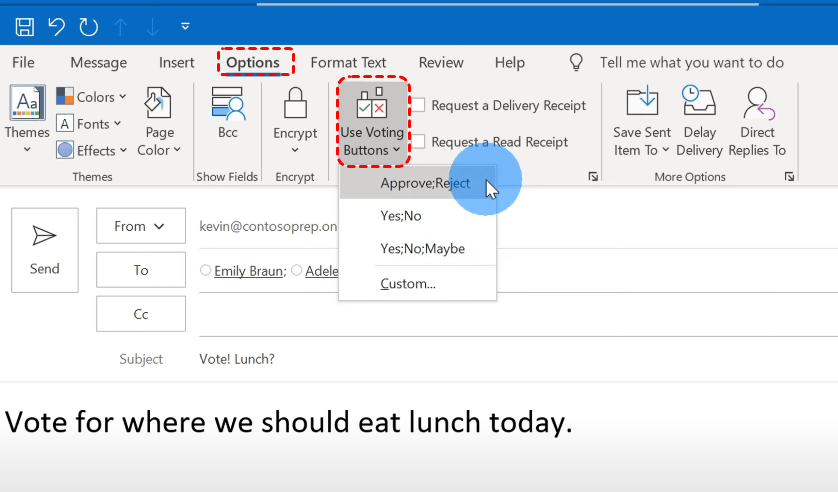Click the Encrypt padlock icon
Viewport: 838px width, 492px height.
point(295,103)
